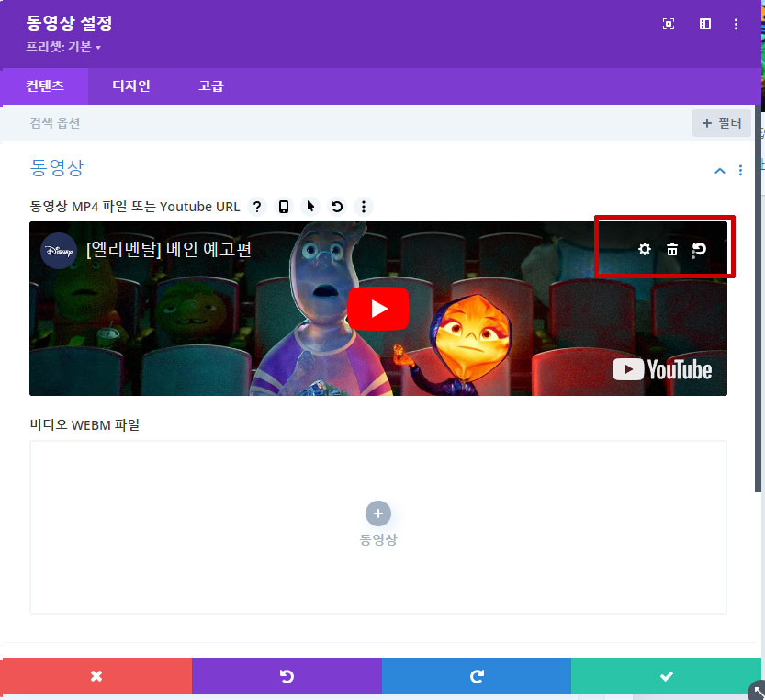Toggle responsive phone icon for video URL
Image resolution: width=765 pixels, height=700 pixels.
[x=284, y=207]
